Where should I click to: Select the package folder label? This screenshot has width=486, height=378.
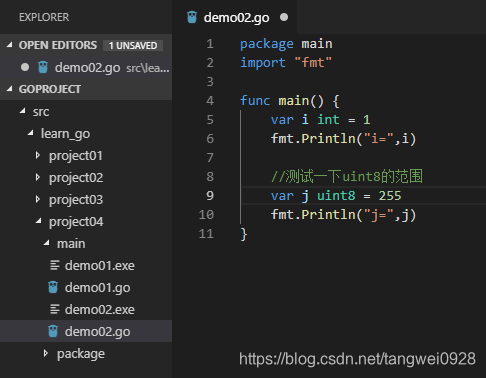click(x=81, y=354)
